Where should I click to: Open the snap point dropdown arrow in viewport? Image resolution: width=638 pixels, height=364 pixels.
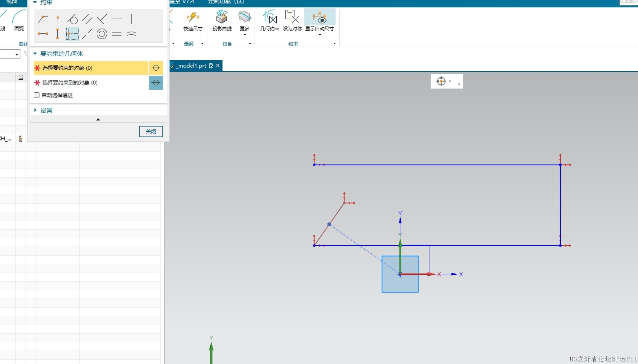click(x=450, y=81)
